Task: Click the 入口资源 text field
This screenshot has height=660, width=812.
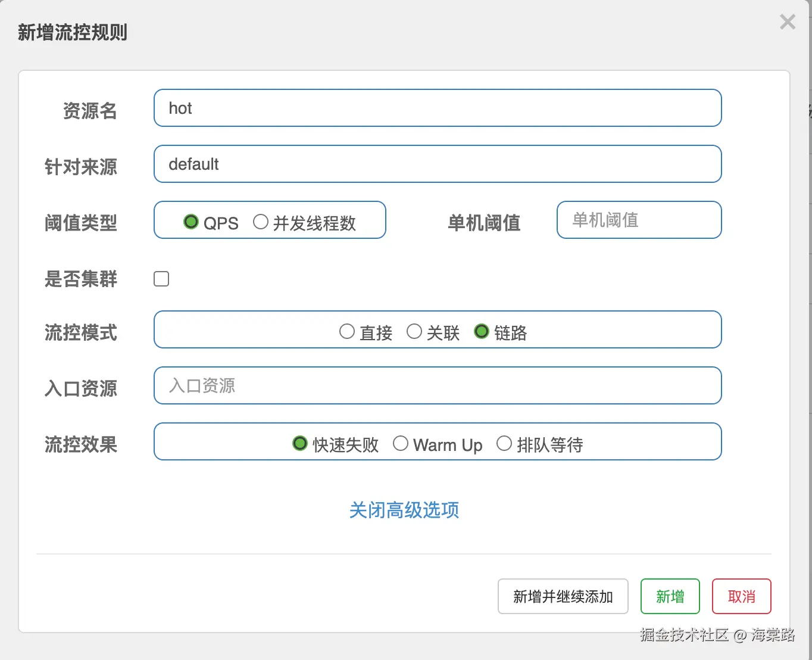Action: [x=438, y=386]
